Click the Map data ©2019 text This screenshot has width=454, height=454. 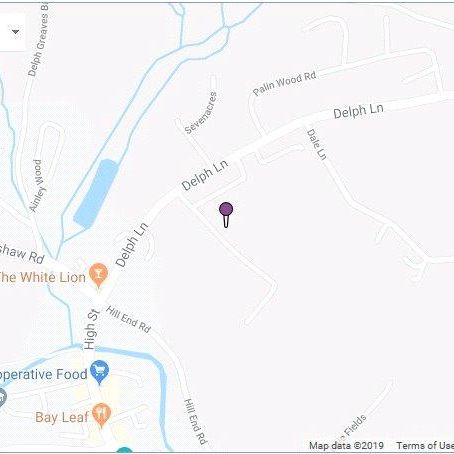tap(346, 446)
